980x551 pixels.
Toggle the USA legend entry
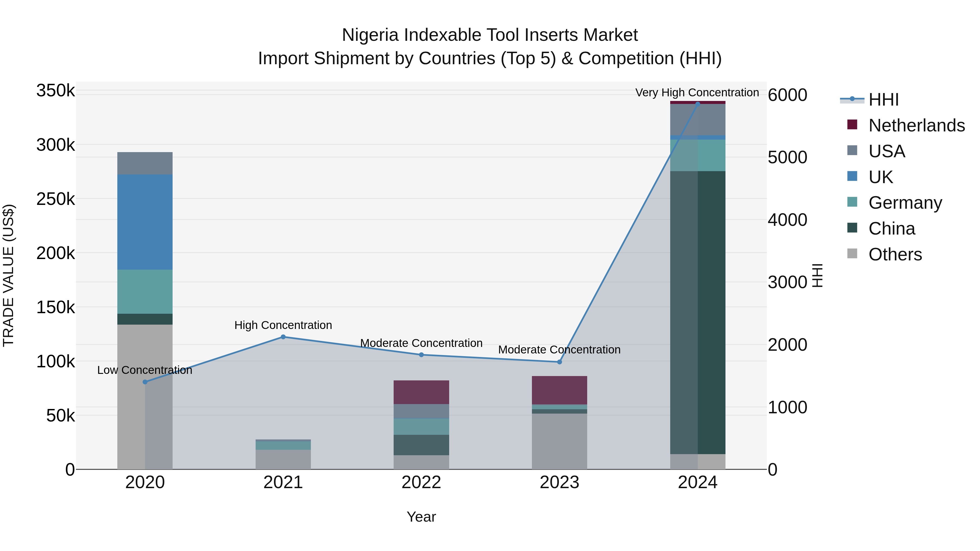[x=876, y=151]
